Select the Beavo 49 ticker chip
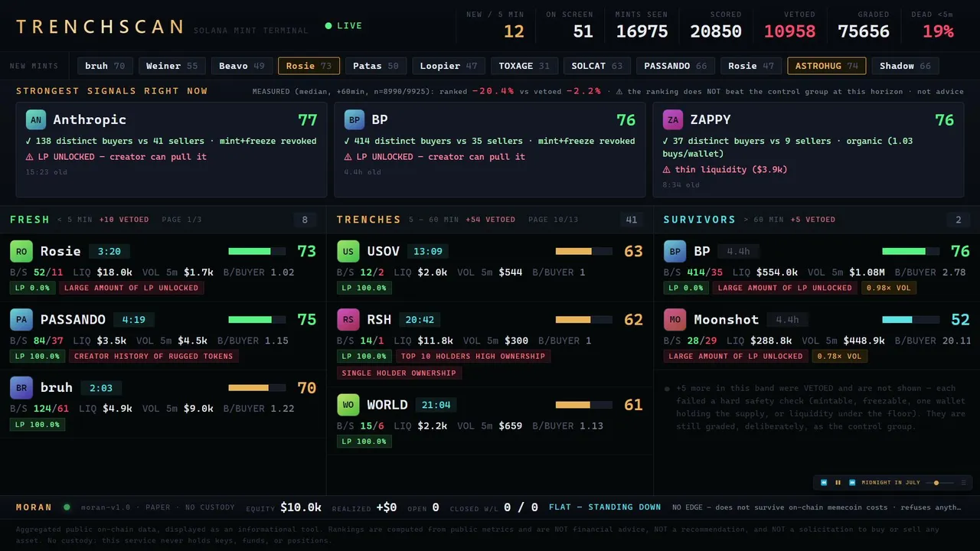Image resolution: width=980 pixels, height=551 pixels. [242, 66]
